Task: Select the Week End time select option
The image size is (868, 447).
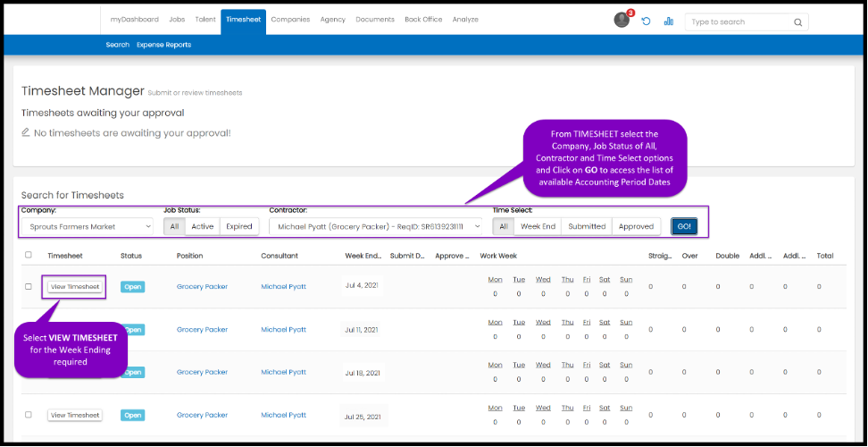Action: [538, 227]
